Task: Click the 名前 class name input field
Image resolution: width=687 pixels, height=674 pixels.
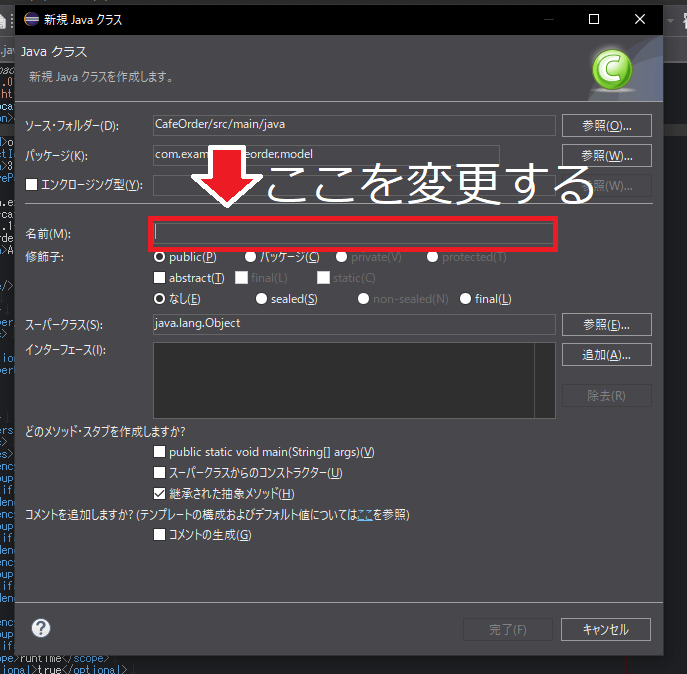Action: click(x=353, y=233)
